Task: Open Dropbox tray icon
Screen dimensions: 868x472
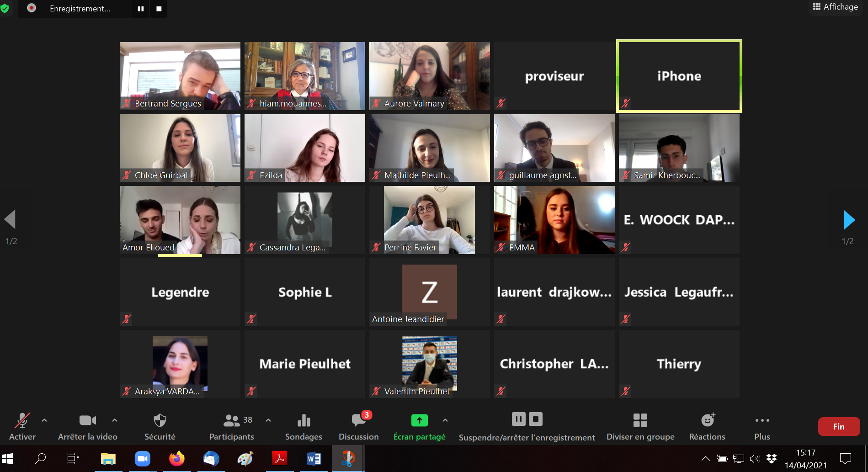Action: [772, 458]
